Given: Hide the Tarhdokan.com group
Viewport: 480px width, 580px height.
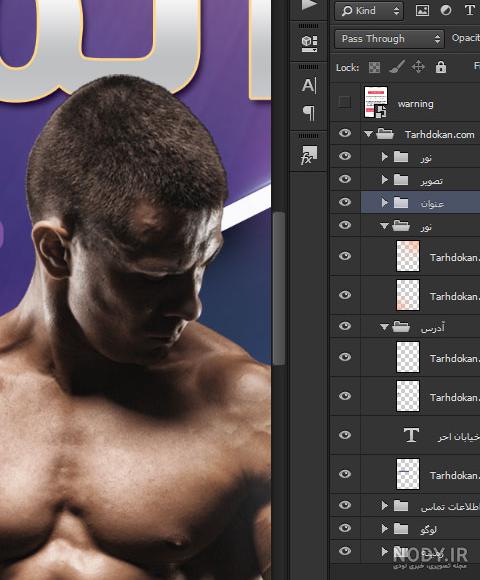Looking at the screenshot, I should point(345,133).
